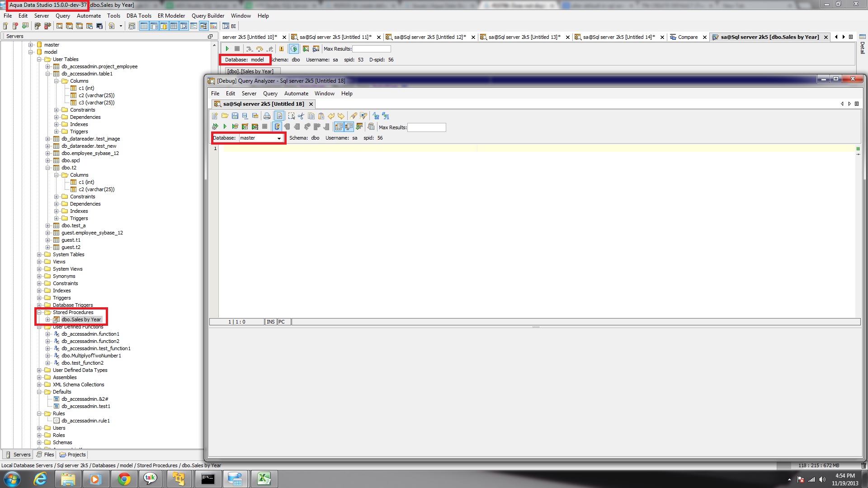Open the ER Modeler menu

[171, 15]
